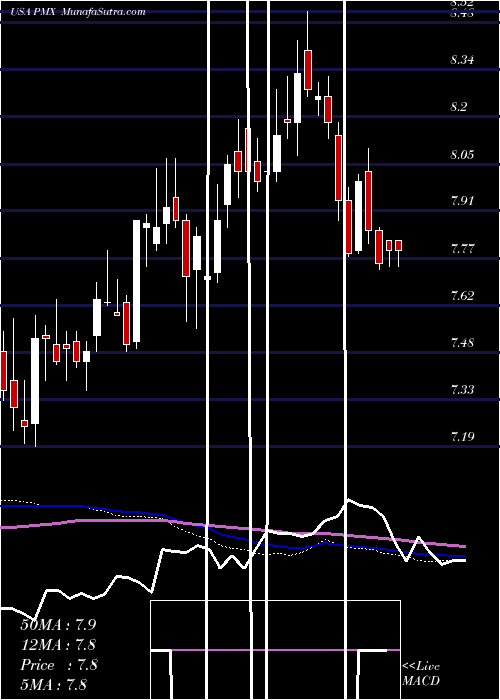
Task: Click the 7.77 price axis label
Action: click(463, 249)
